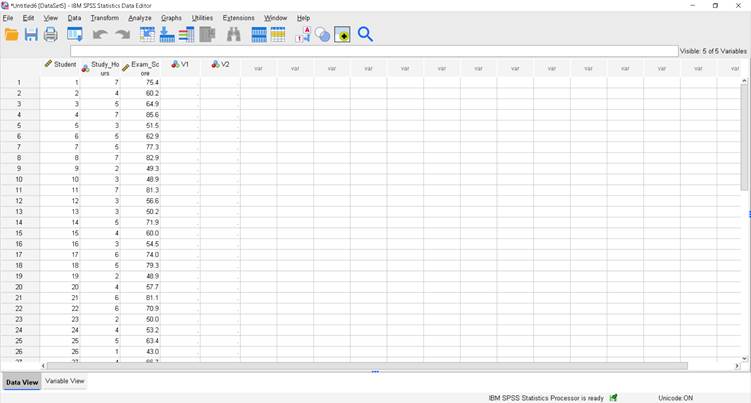This screenshot has height=403, width=751.
Task: Save the dataset with the floppy disk icon
Action: (31, 35)
